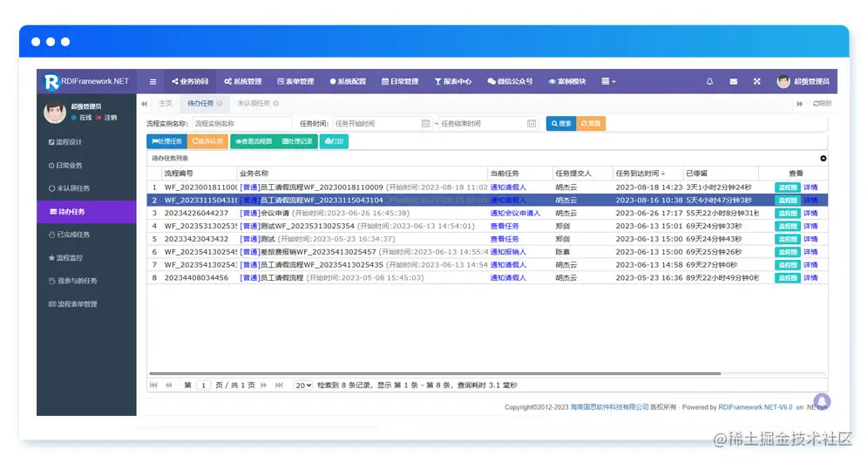Image resolution: width=868 pixels, height=463 pixels.
Task: Focus the 任务开始时间 date field
Action: (376, 124)
